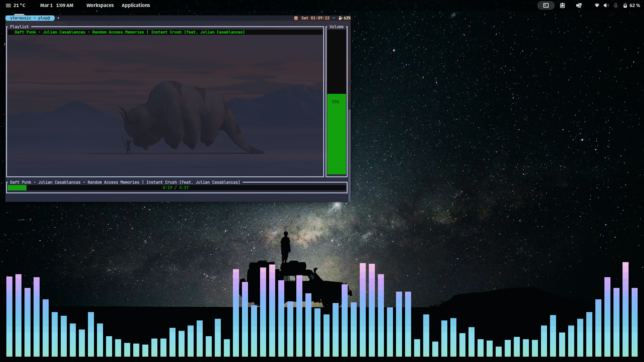Click the speaker volume icon in the top panel
This screenshot has width=644, height=362.
tap(606, 5)
